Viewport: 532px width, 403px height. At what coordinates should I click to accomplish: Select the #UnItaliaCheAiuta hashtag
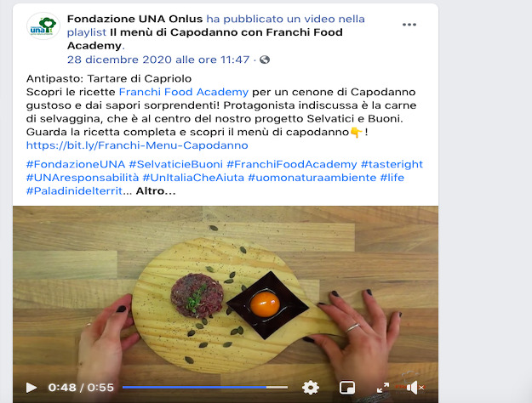(193, 178)
